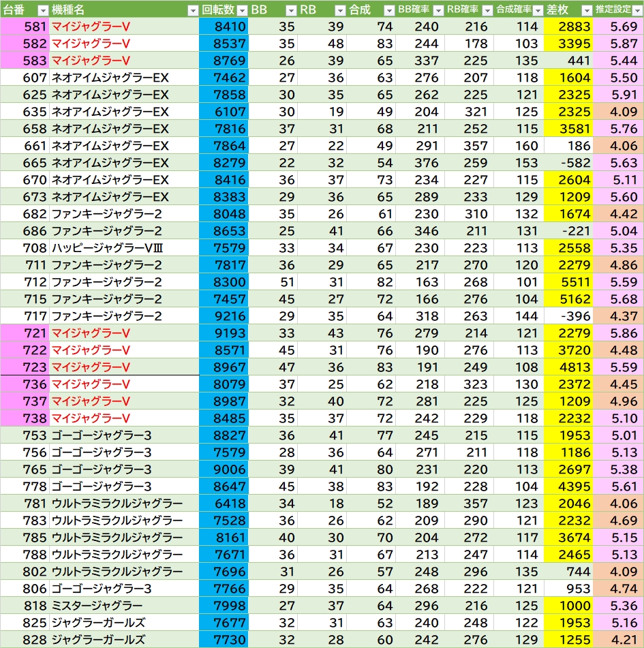Viewport: 644px width, 648px height.
Task: Open the 機種名 column filter dropdown
Action: [194, 10]
